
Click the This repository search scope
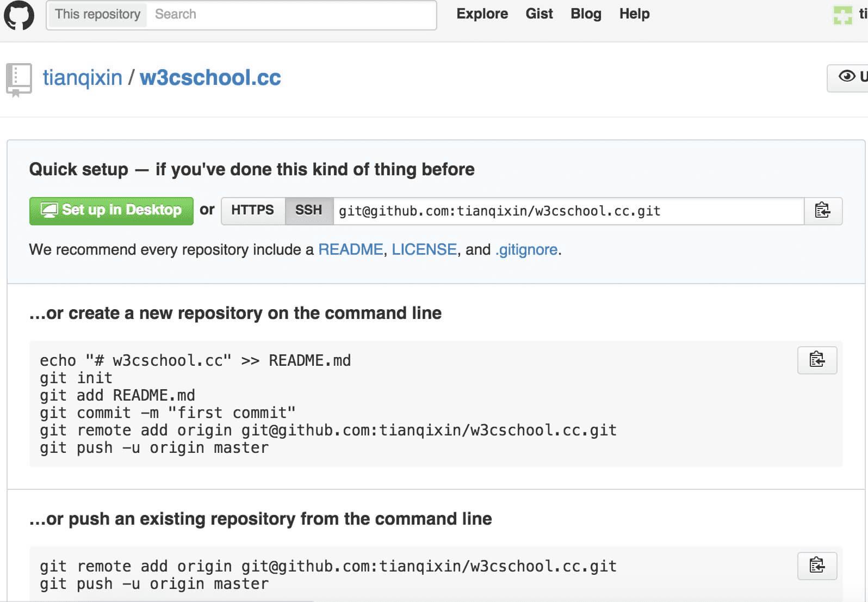[97, 15]
